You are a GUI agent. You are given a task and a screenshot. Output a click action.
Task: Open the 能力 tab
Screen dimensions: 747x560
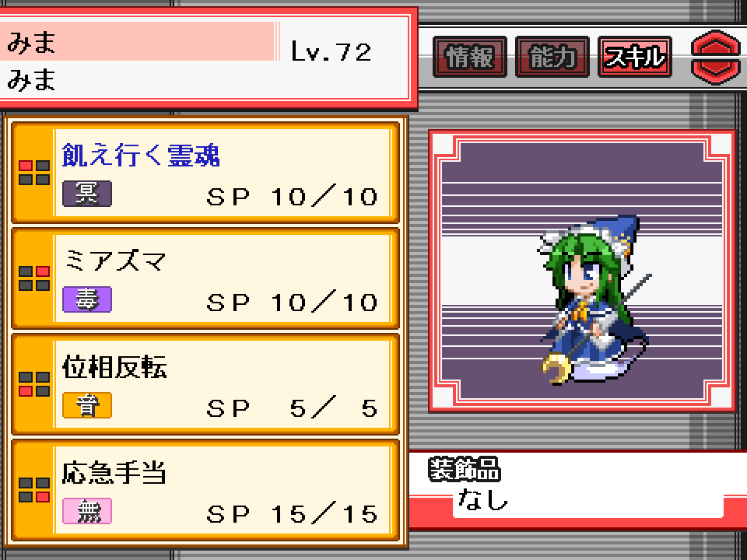552,57
